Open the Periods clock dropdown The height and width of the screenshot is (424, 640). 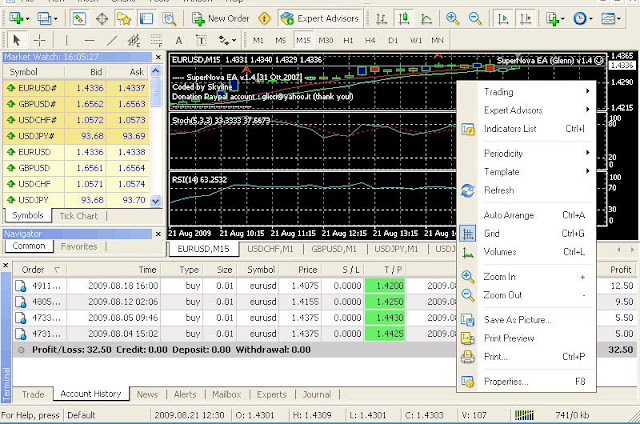click(x=583, y=18)
